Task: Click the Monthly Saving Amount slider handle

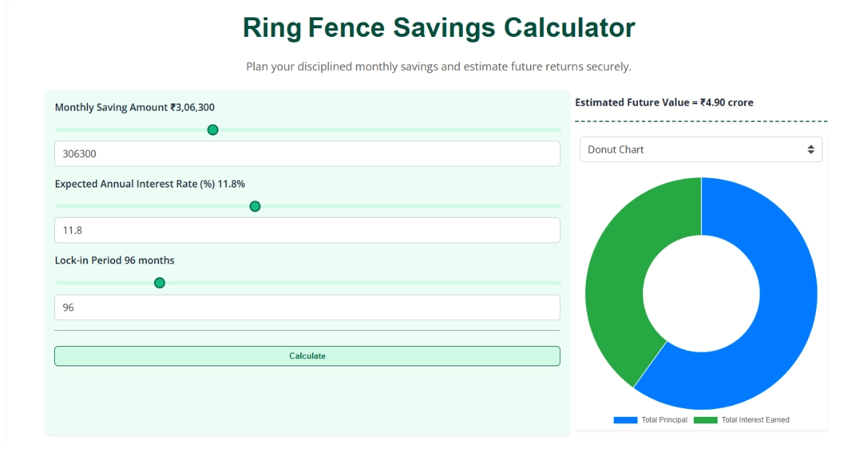Action: coord(213,130)
